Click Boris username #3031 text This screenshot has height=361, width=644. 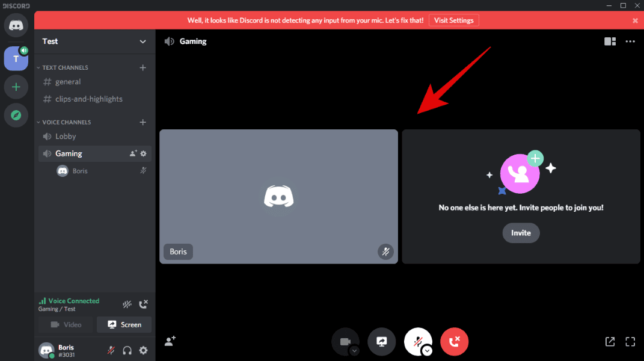coord(66,351)
